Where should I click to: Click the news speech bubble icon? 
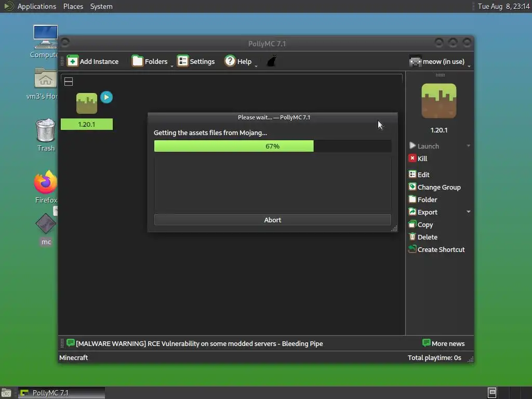click(71, 343)
